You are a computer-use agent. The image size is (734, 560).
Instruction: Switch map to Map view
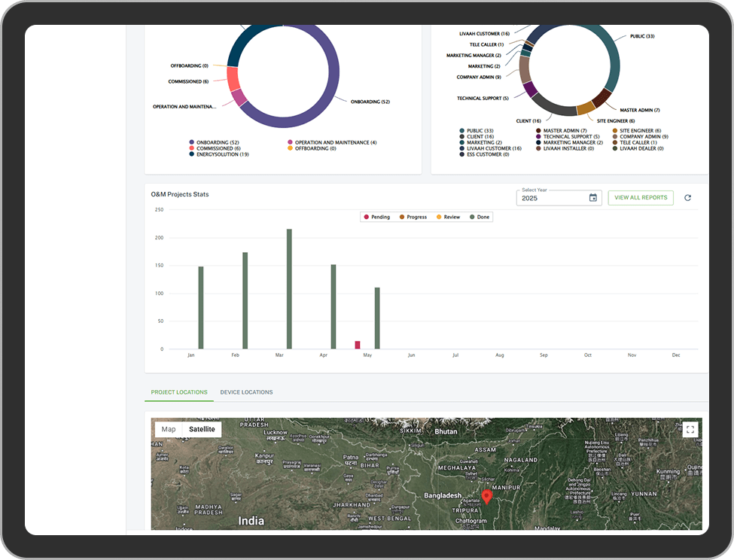tap(169, 429)
